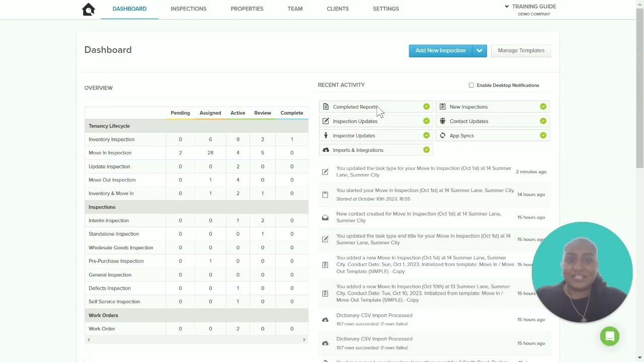Click the Review column header
644x362 pixels.
262,113
